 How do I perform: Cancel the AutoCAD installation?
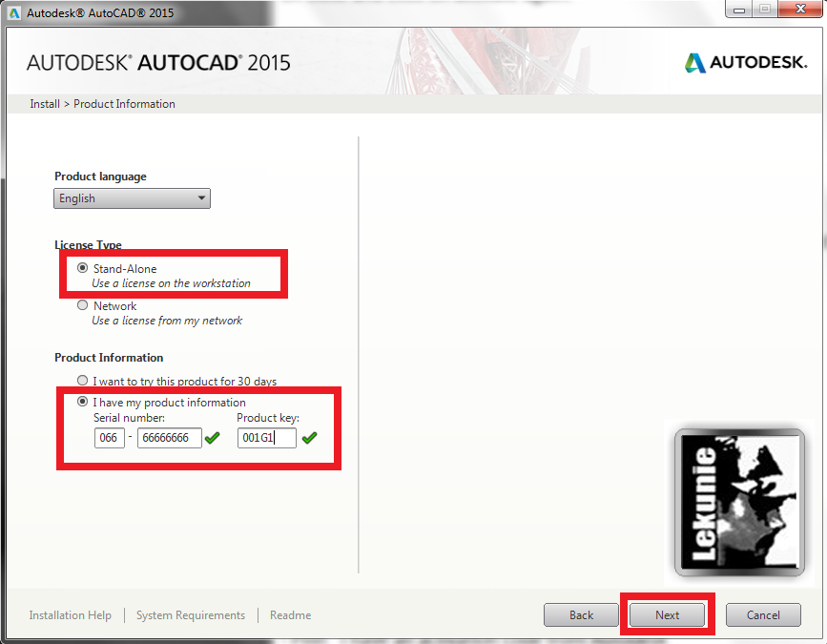point(762,615)
